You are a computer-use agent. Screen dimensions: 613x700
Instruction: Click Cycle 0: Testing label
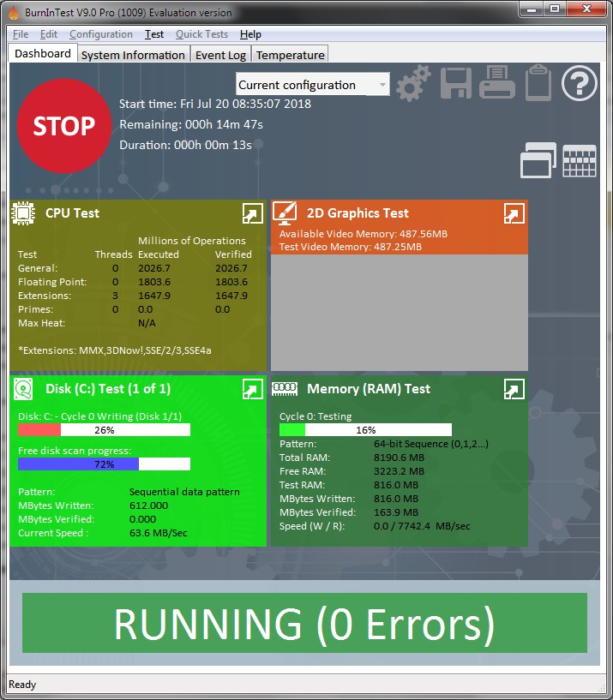316,416
